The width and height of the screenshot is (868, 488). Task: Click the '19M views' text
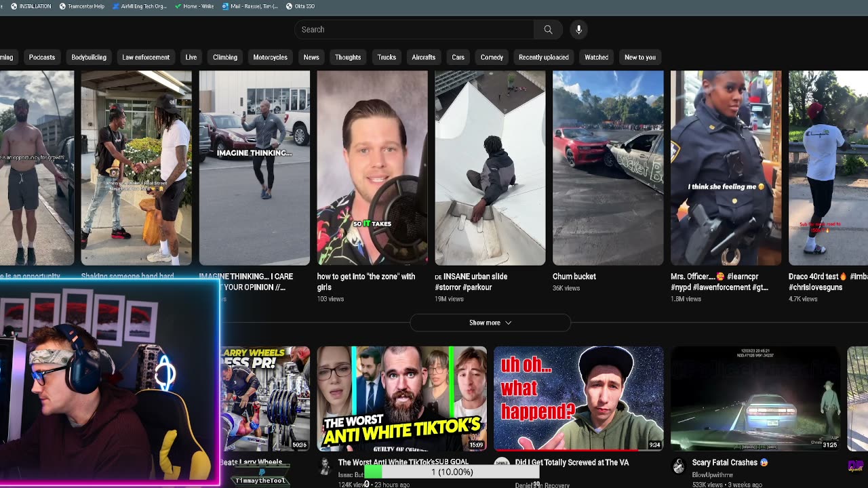pyautogui.click(x=449, y=299)
